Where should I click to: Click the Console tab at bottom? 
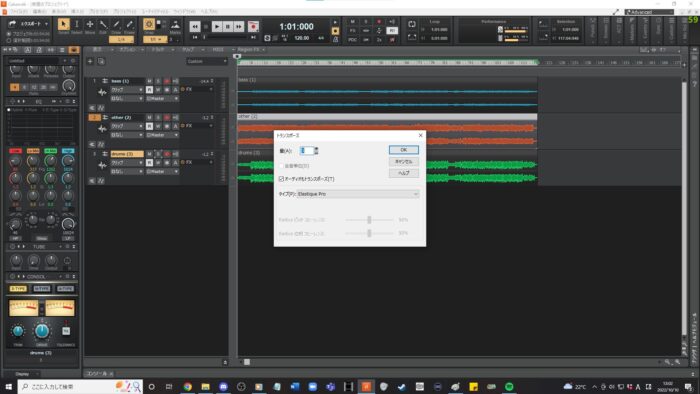(x=96, y=373)
